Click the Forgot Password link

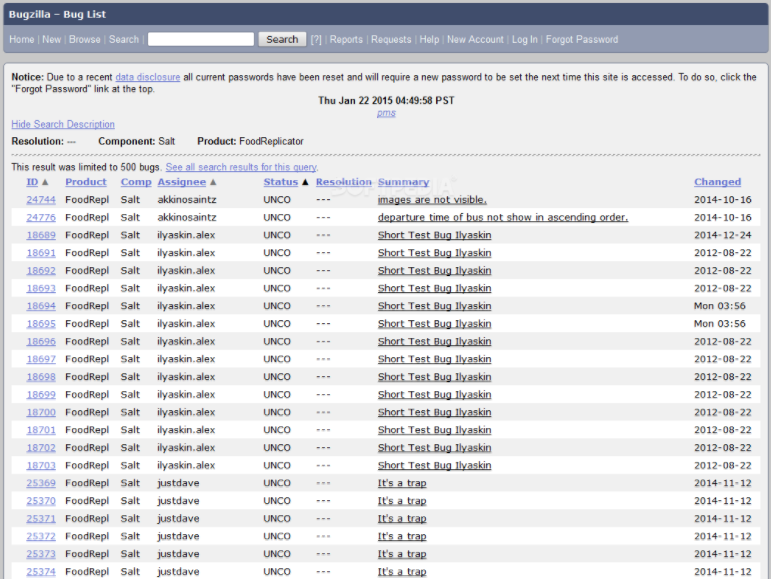(x=581, y=40)
